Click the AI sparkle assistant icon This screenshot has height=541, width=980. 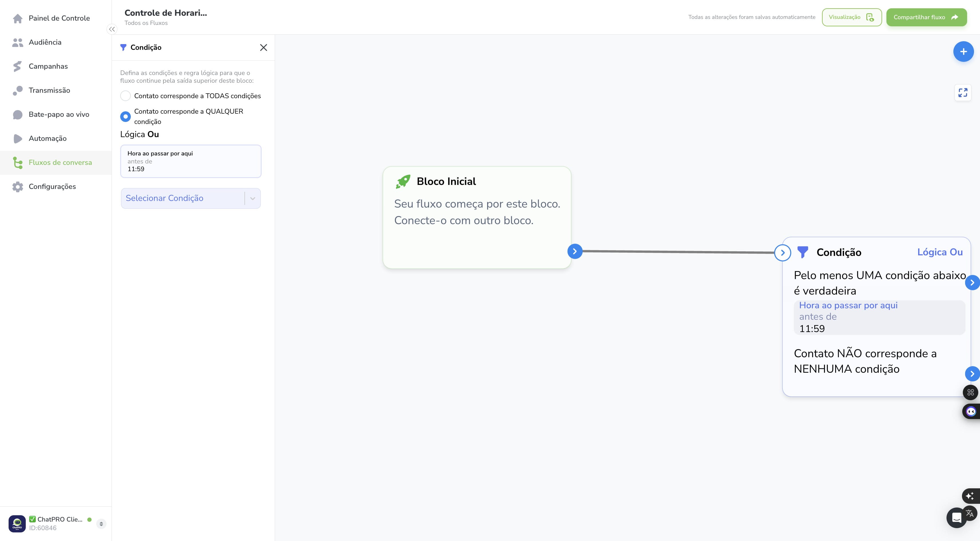970,496
